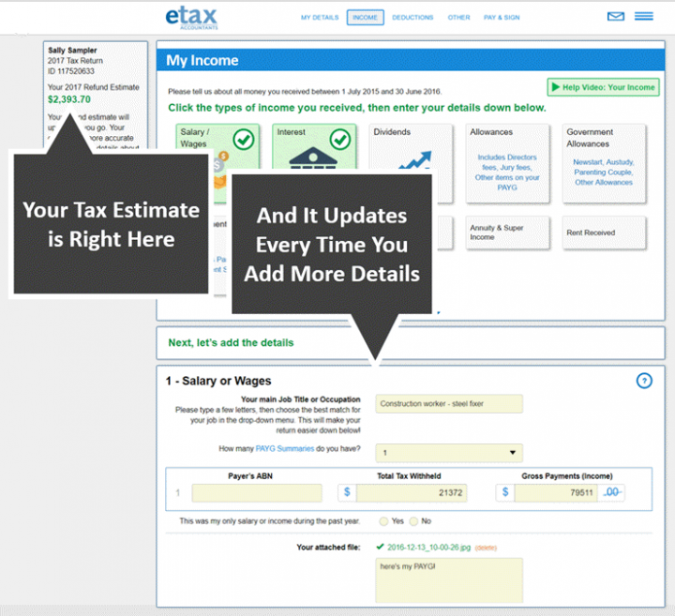Delete the attached file
Screen dimensions: 675x616
[x=486, y=548]
